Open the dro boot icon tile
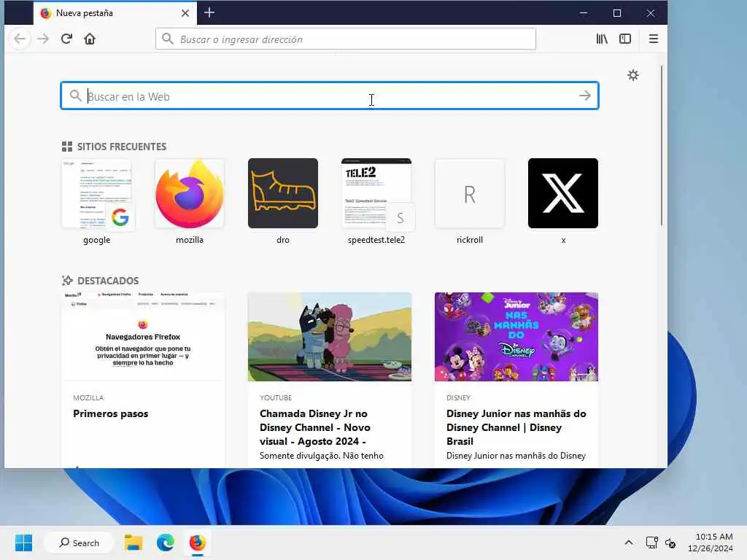747x560 pixels. (x=283, y=193)
